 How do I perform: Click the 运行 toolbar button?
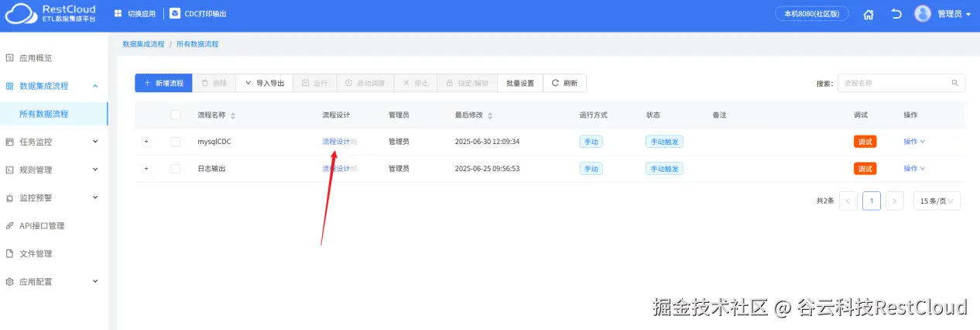click(x=315, y=83)
